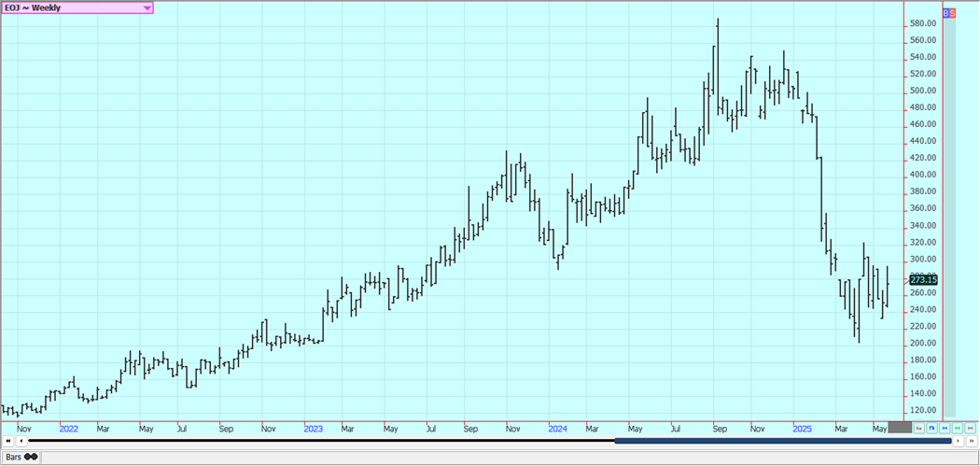Click the 580.00 price axis label

(923, 23)
